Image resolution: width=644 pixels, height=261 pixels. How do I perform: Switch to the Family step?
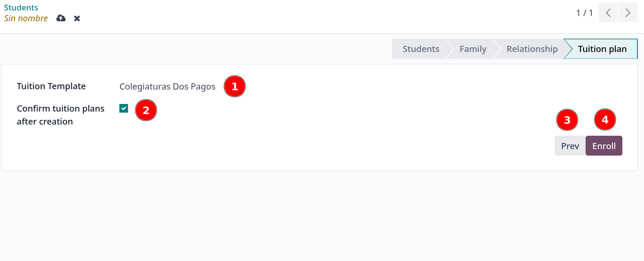(473, 49)
